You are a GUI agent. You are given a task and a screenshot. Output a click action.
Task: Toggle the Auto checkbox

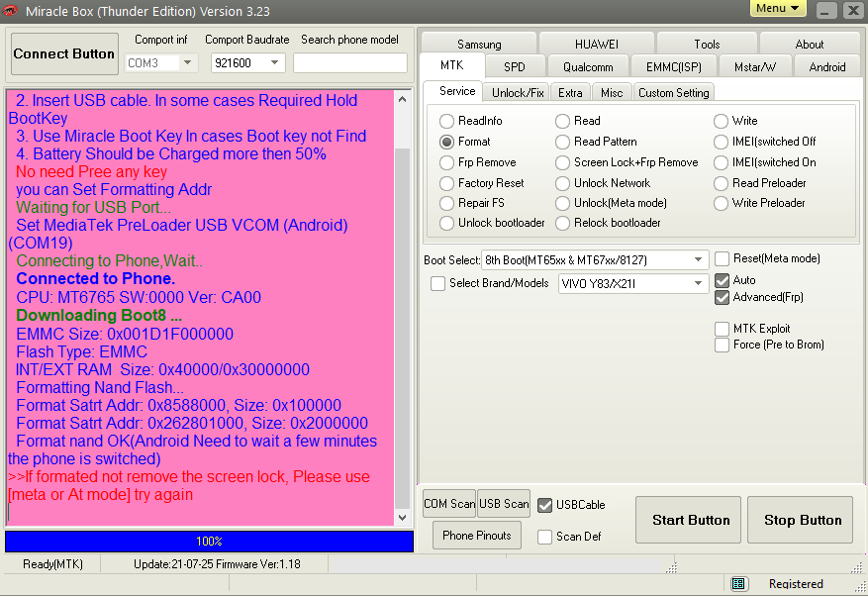[x=722, y=280]
